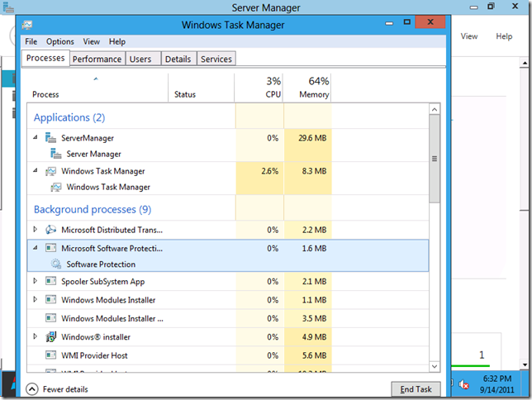The image size is (532, 400).
Task: Expand the Spooler SubSystem App process
Action: [35, 281]
